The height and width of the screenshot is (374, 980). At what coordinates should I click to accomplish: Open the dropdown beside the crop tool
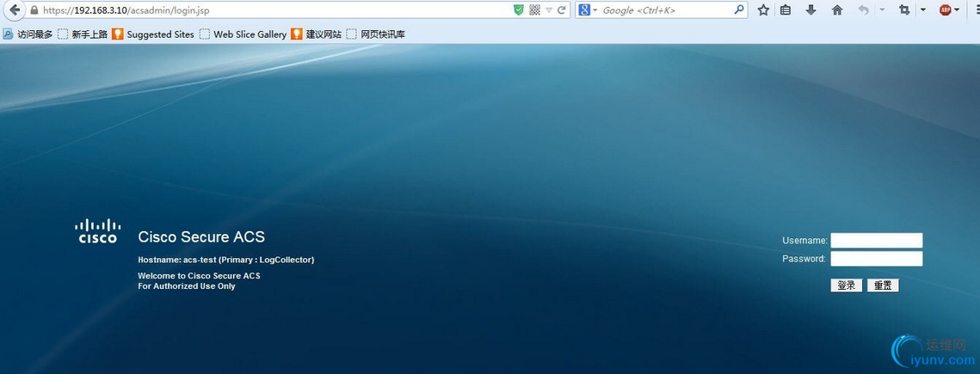(x=923, y=10)
